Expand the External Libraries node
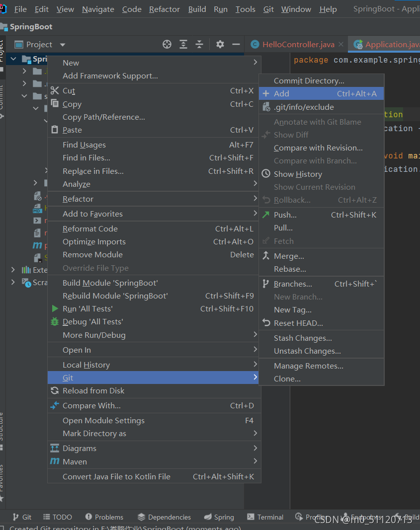Image resolution: width=420 pixels, height=530 pixels. 13,270
